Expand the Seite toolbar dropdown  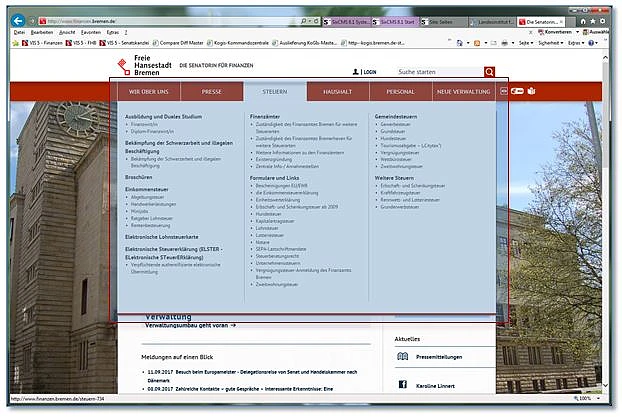click(x=526, y=44)
